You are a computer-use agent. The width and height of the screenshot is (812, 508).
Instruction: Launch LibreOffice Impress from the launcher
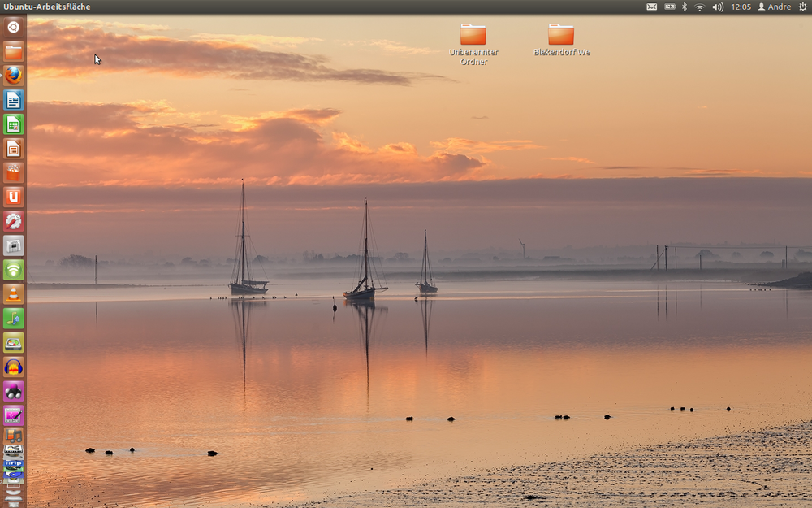pos(13,149)
